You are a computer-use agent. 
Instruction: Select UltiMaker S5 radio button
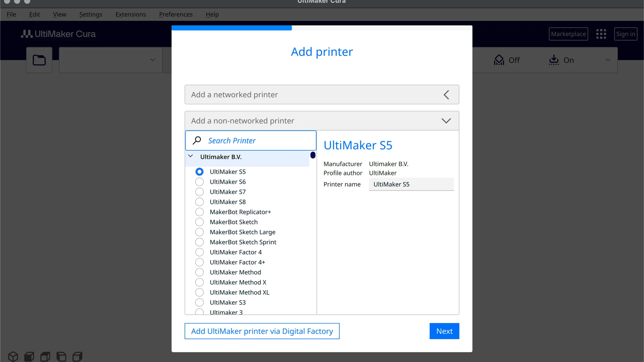(199, 172)
